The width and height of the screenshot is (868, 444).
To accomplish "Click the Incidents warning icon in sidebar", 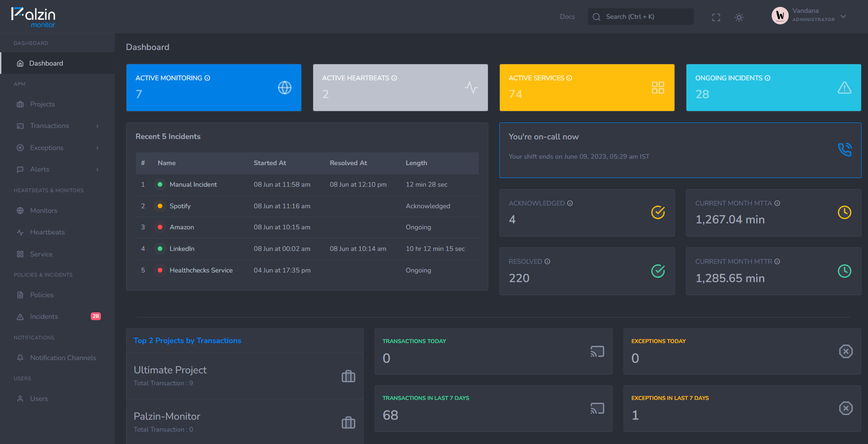I will (x=20, y=316).
